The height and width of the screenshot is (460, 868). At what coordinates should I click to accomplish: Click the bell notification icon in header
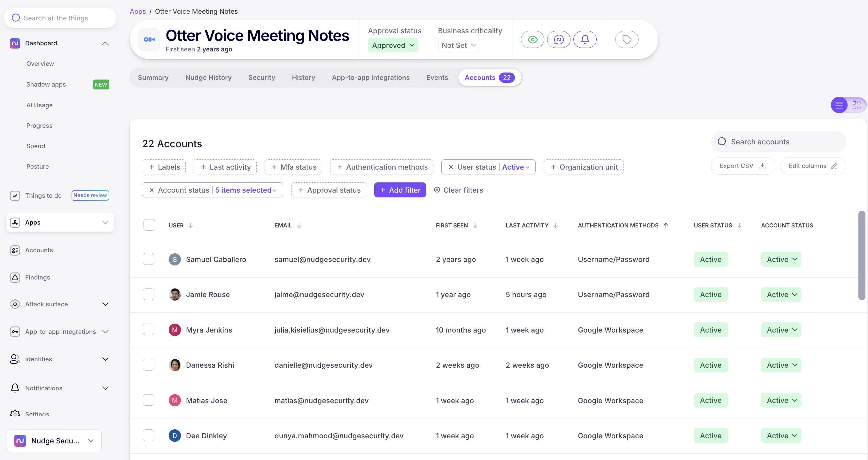pyautogui.click(x=585, y=40)
